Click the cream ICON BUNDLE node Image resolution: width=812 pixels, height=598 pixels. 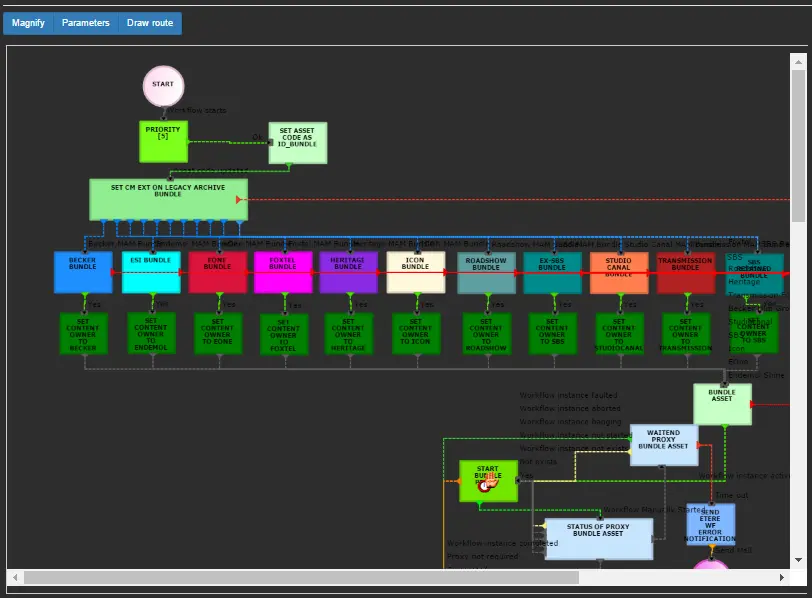(415, 272)
